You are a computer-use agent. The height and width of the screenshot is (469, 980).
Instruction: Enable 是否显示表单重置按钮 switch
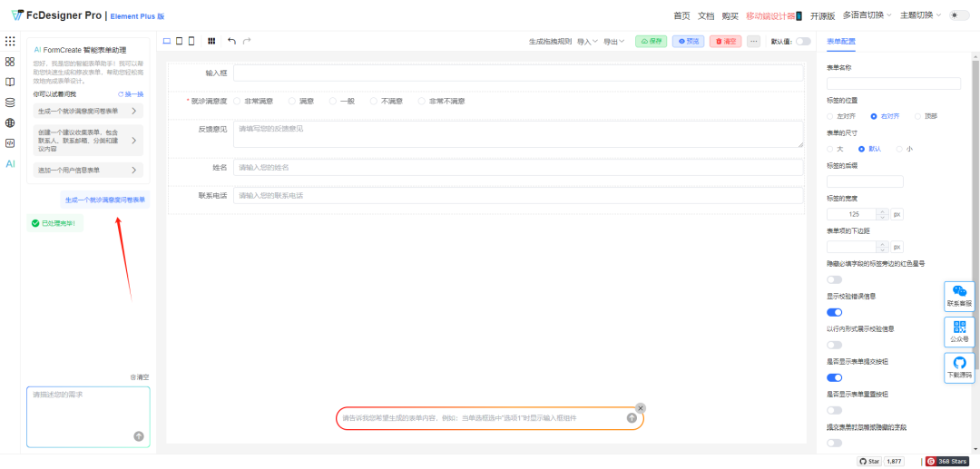pyautogui.click(x=835, y=410)
